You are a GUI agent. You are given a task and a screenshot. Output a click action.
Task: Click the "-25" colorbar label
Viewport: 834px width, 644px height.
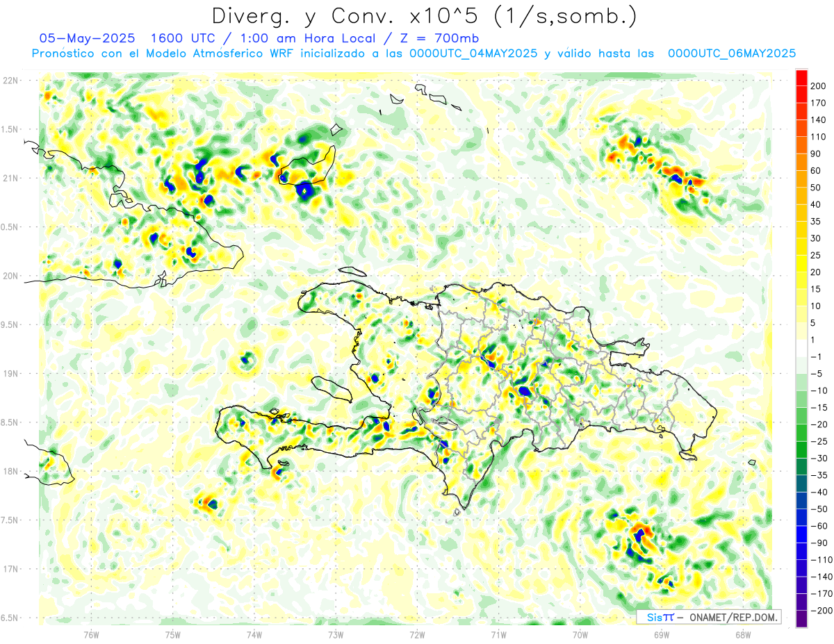click(x=819, y=441)
